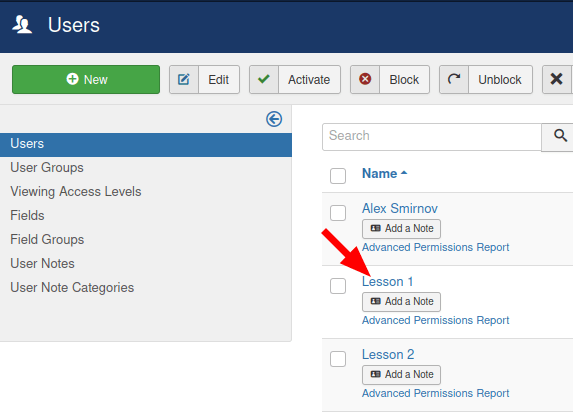Screen dimensions: 573x412
Task: Click the Unblock arrow icon
Action: (454, 79)
